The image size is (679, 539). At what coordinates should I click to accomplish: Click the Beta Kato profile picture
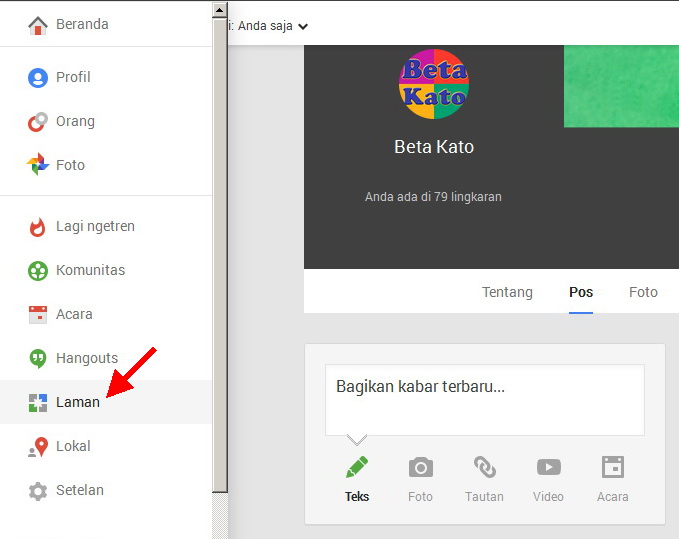(x=433, y=84)
